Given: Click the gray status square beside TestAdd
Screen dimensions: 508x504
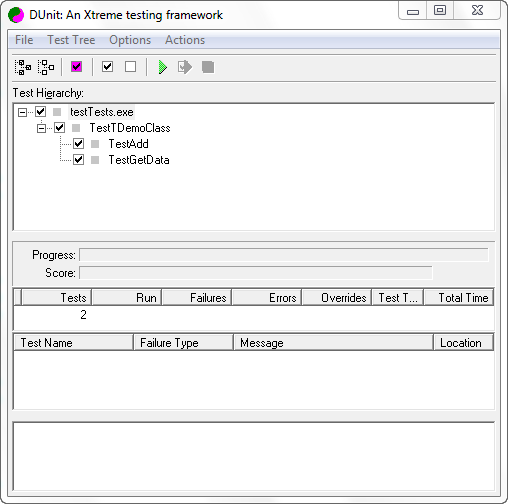Looking at the screenshot, I should (x=95, y=144).
